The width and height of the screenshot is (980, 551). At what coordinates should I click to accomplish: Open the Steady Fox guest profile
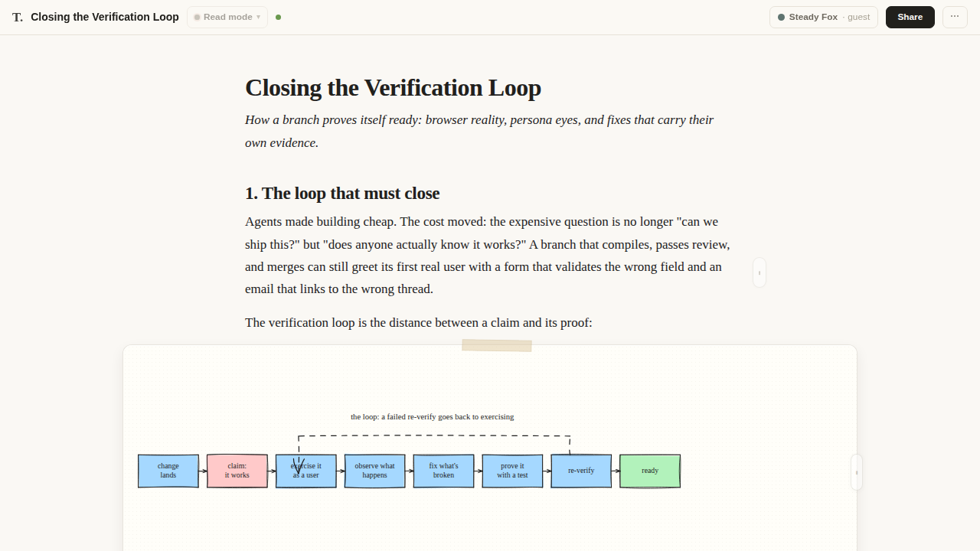824,17
